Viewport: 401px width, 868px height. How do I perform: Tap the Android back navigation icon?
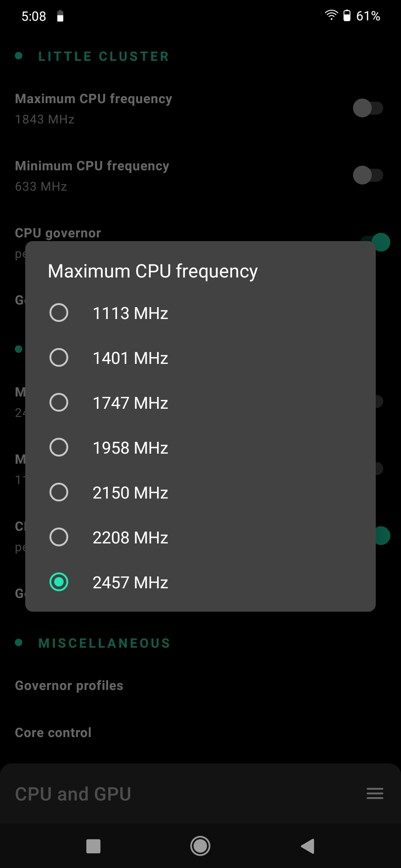307,846
